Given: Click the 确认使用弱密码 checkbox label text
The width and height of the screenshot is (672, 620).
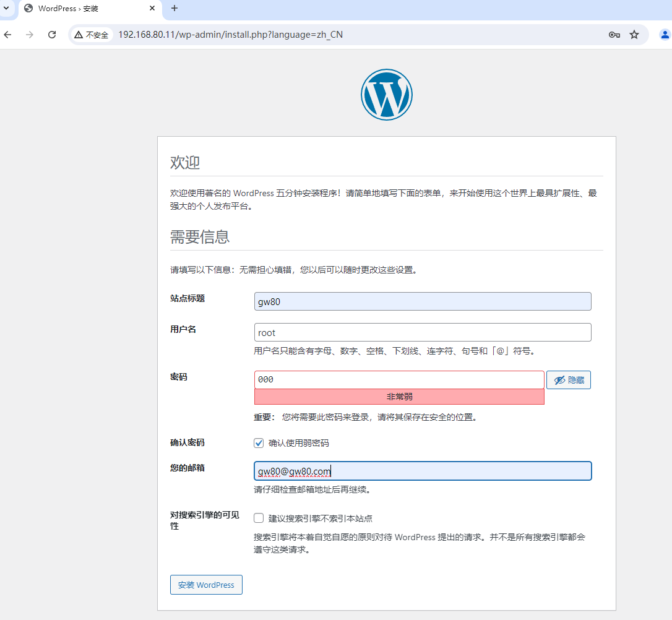Looking at the screenshot, I should (299, 443).
